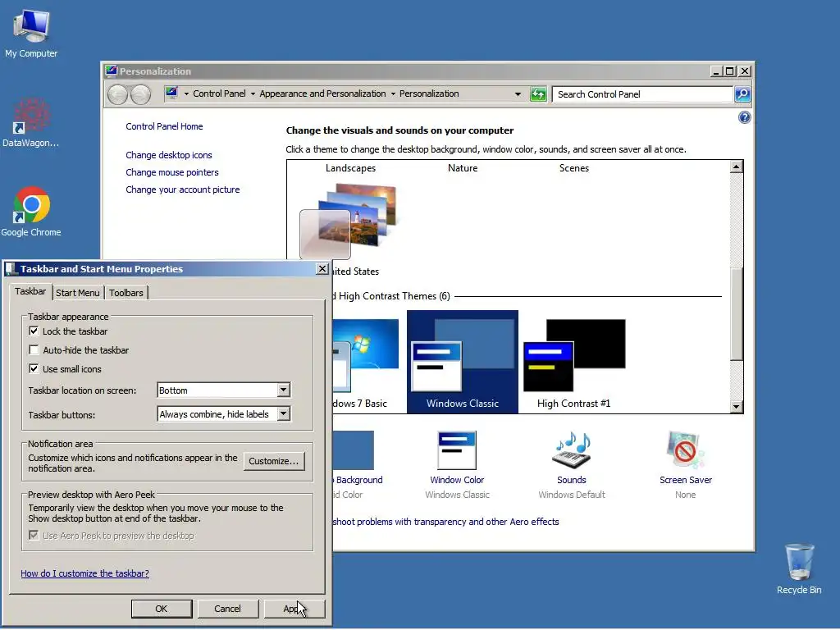Click the theme list scroll down arrow
This screenshot has height=630, width=840.
[x=737, y=407]
